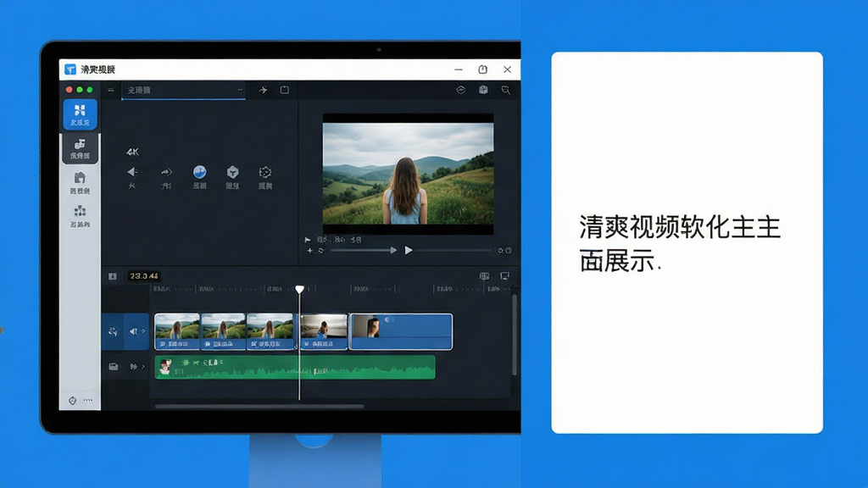Open the connected-nodes sidebar tab
The width and height of the screenshot is (868, 488).
(x=80, y=216)
